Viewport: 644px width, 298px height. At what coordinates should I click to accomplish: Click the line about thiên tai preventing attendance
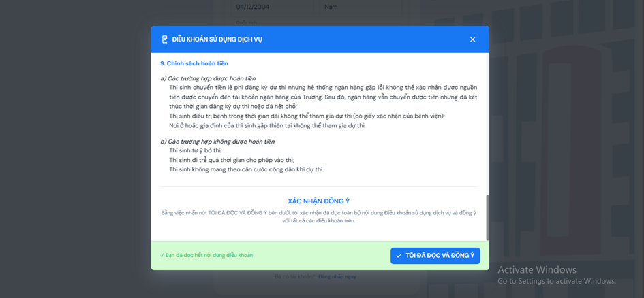coord(267,125)
